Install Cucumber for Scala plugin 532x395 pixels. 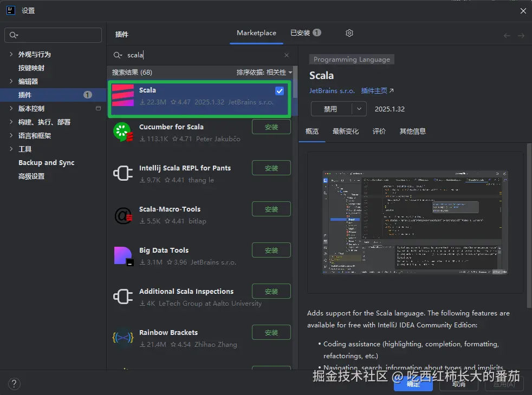(x=271, y=127)
